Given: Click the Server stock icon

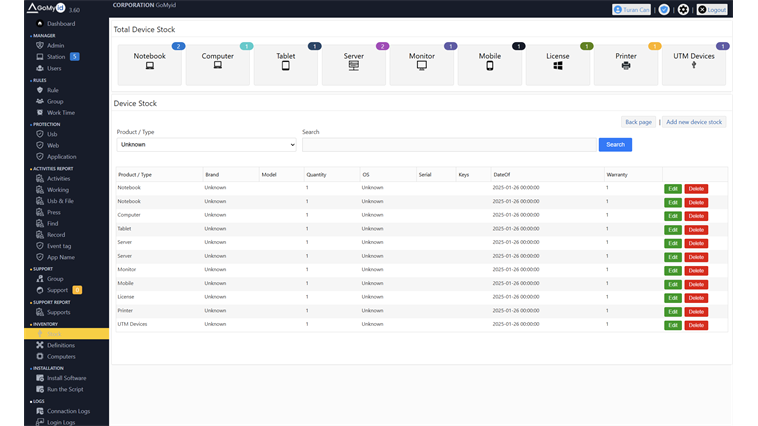Looking at the screenshot, I should point(353,66).
